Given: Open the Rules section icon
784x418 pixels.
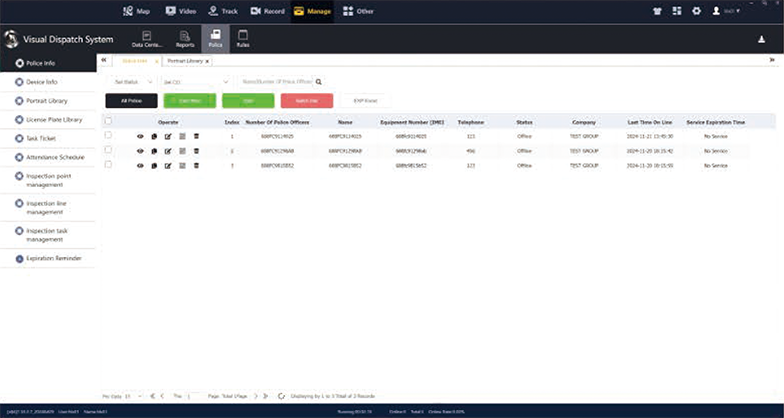Looking at the screenshot, I should [243, 39].
